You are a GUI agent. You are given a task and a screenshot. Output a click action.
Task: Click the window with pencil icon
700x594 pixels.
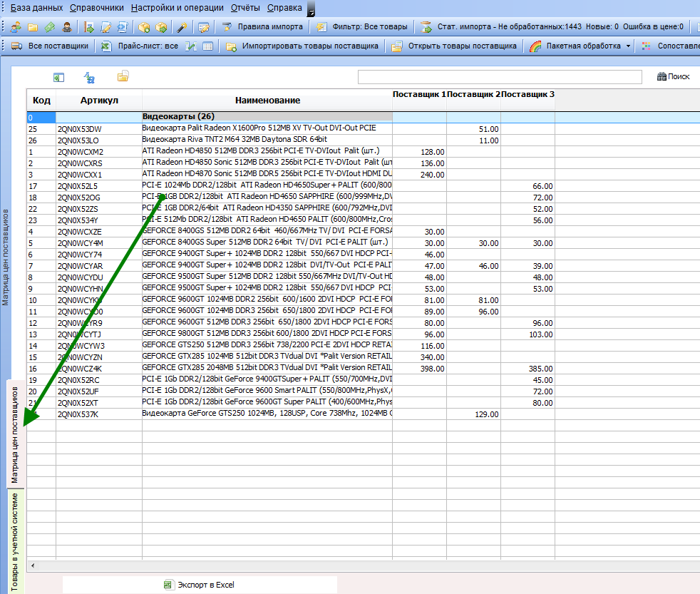204,27
